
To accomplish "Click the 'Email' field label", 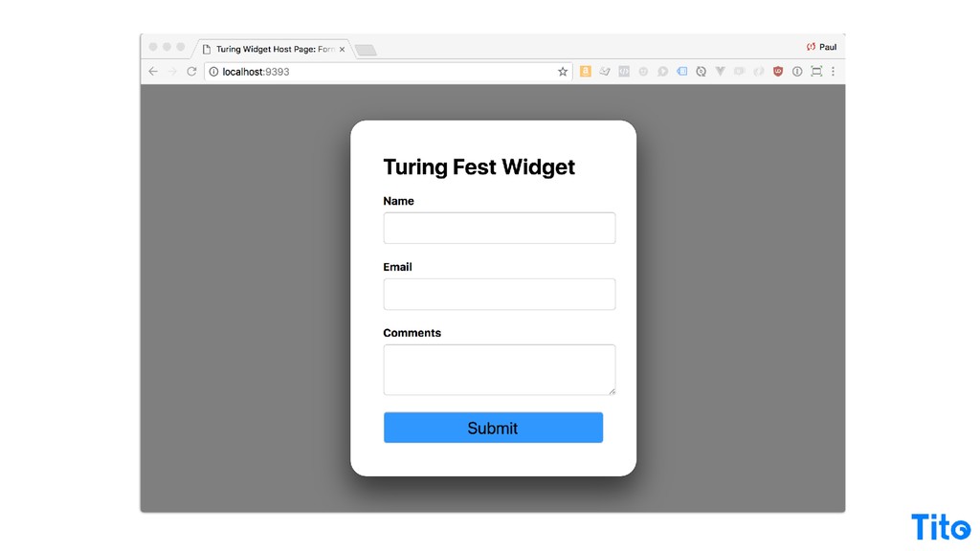I will pos(397,267).
